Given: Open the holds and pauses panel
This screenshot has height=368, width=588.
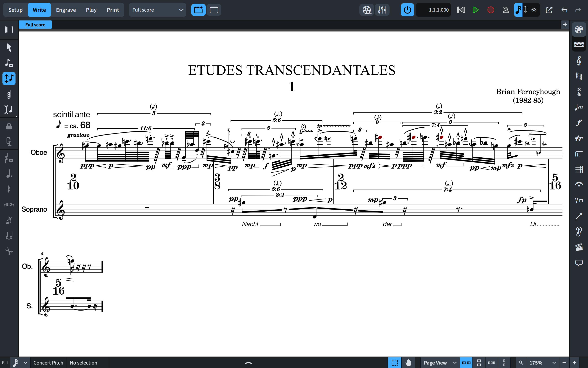Looking at the screenshot, I should [x=579, y=185].
